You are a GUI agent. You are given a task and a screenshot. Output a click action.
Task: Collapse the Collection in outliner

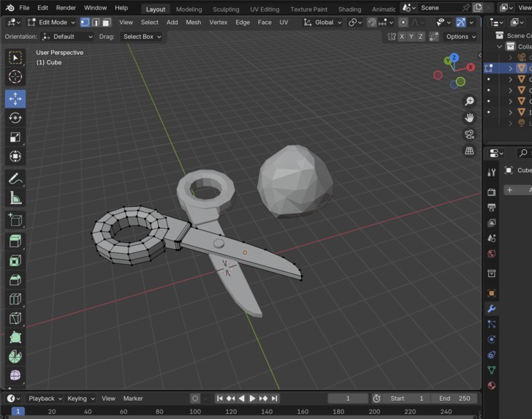click(x=499, y=47)
